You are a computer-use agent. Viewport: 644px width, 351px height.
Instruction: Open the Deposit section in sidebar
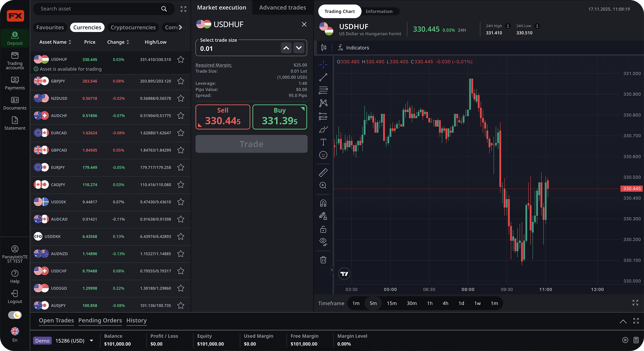click(x=15, y=38)
